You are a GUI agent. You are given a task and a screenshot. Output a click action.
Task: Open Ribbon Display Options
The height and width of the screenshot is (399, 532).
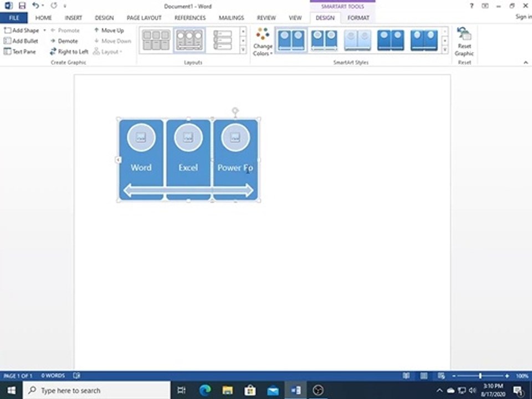coord(485,6)
